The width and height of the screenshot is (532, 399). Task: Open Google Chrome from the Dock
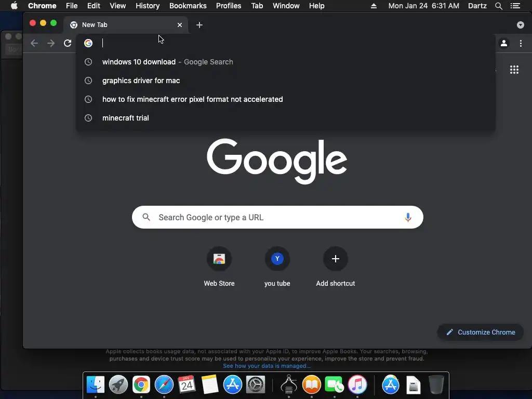[141, 384]
